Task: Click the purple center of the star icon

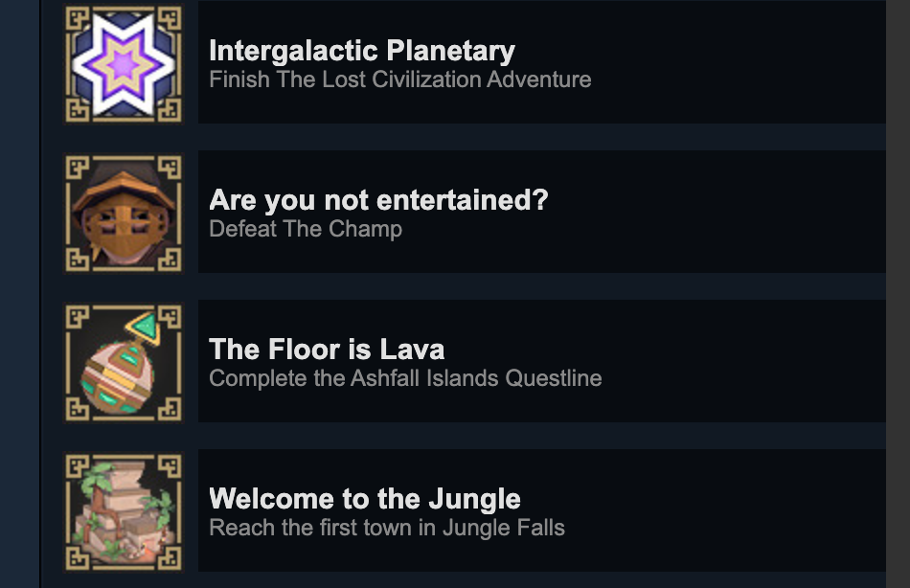Action: 123,64
